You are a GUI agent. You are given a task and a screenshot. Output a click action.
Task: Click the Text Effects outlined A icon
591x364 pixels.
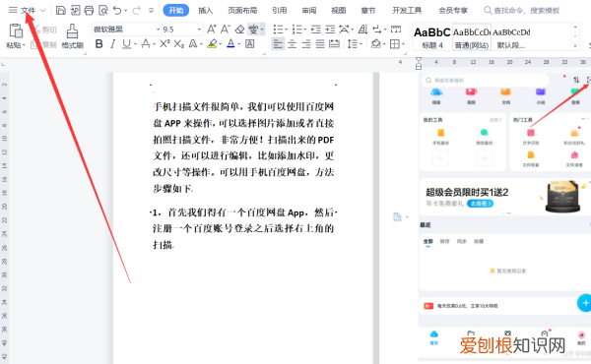193,44
